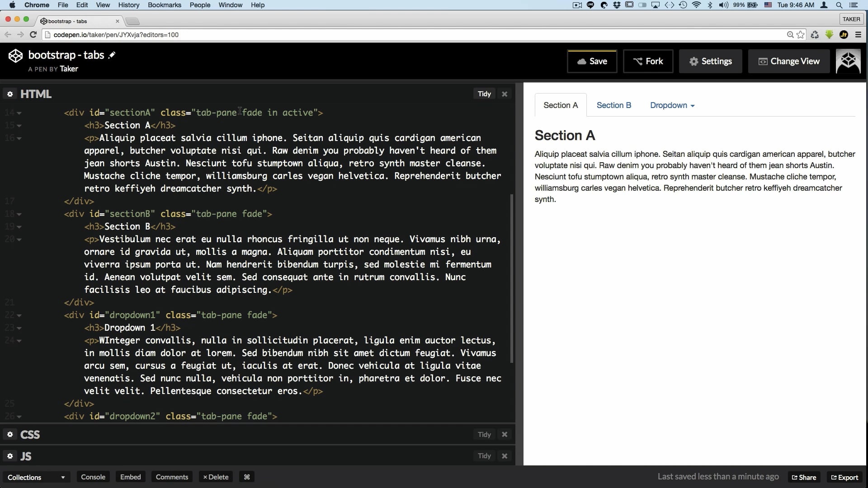Switch to Section B tab
868x488 pixels.
pos(613,105)
